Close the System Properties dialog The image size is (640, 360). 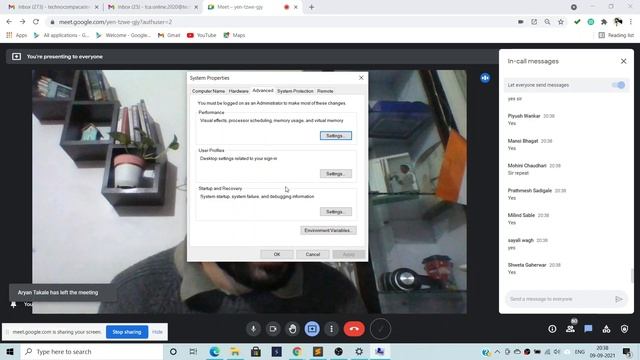pos(361,78)
